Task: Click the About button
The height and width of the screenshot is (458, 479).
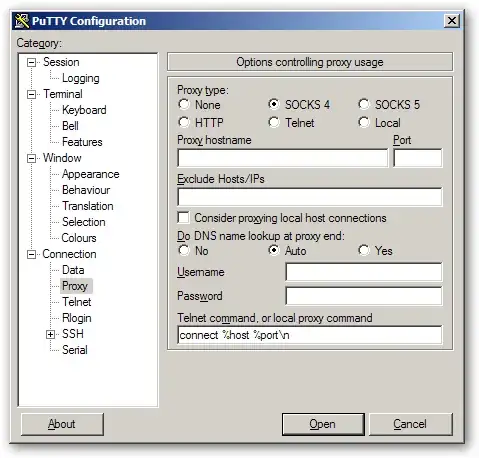Action: click(62, 424)
